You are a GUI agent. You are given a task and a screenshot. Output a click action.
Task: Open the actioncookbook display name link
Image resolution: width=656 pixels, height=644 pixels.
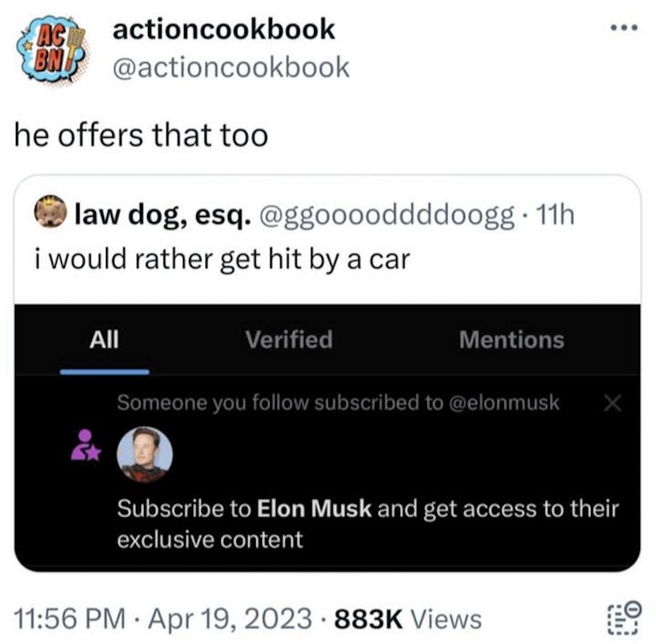tap(224, 30)
